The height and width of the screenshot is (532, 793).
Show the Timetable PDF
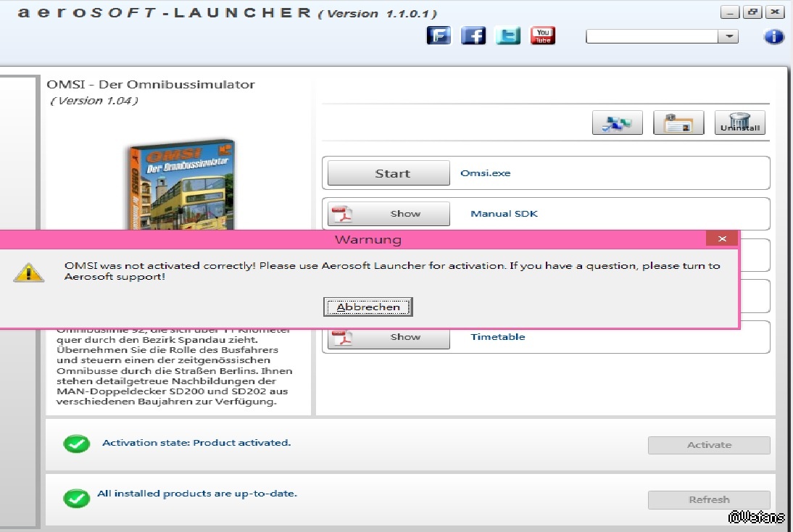coord(389,338)
